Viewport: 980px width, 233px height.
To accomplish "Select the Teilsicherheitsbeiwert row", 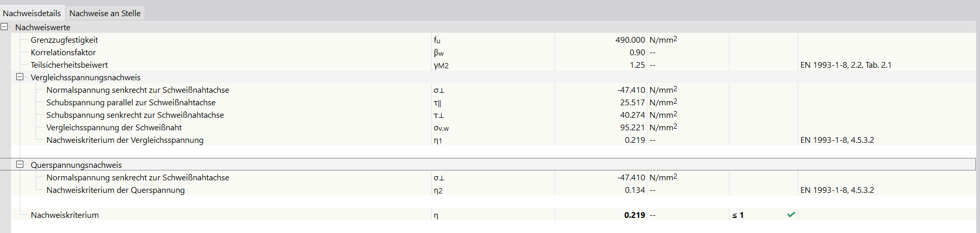I will 69,65.
